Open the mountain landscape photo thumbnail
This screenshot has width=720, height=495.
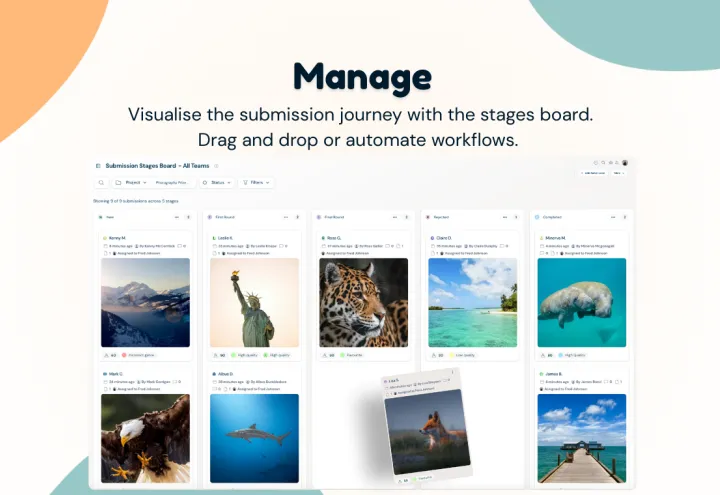coord(145,303)
